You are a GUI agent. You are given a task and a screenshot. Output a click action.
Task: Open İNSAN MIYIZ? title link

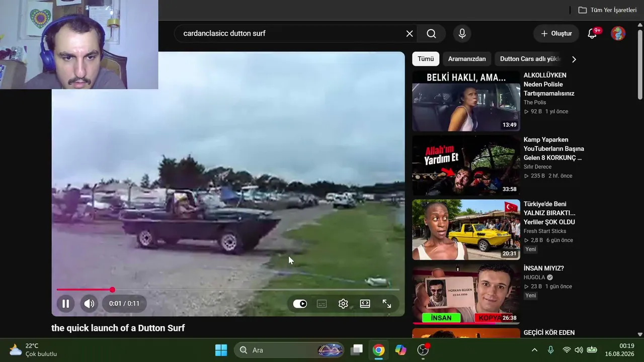pos(543,268)
